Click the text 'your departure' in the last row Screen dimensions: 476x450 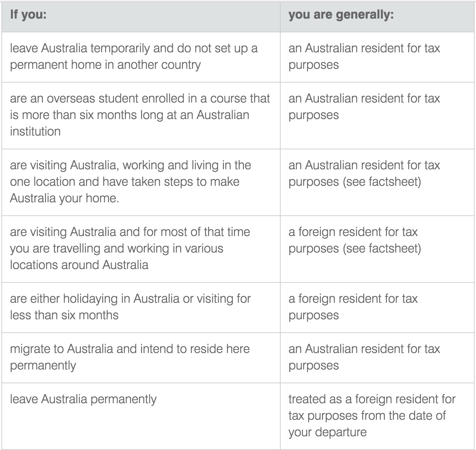tap(327, 432)
